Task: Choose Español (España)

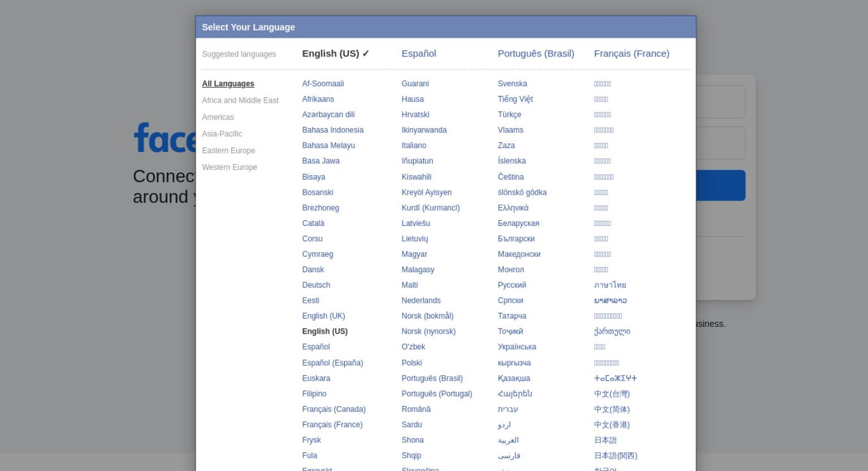Action: (x=333, y=363)
